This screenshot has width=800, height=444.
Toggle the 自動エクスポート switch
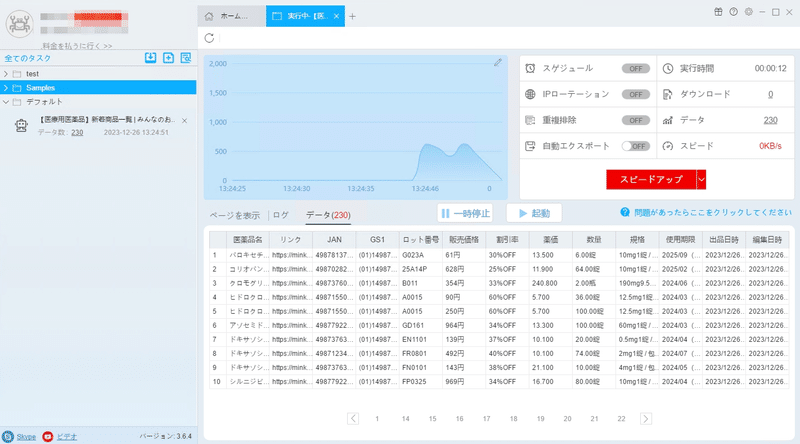click(x=635, y=146)
